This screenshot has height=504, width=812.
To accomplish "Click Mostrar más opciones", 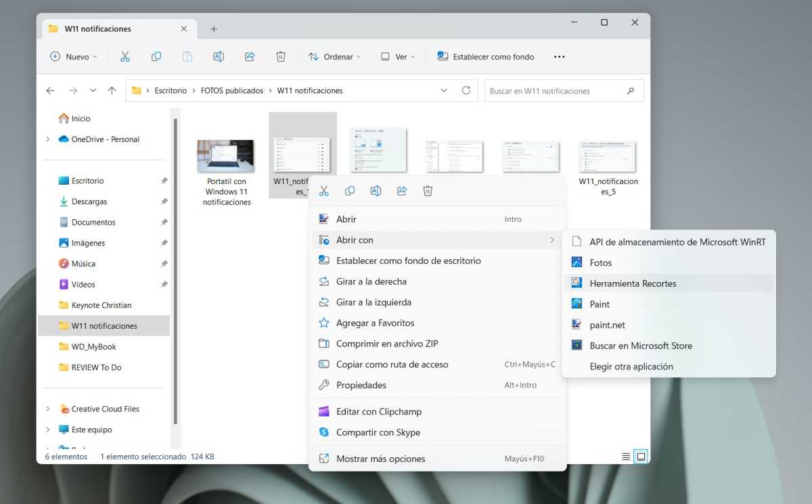I will click(x=437, y=459).
